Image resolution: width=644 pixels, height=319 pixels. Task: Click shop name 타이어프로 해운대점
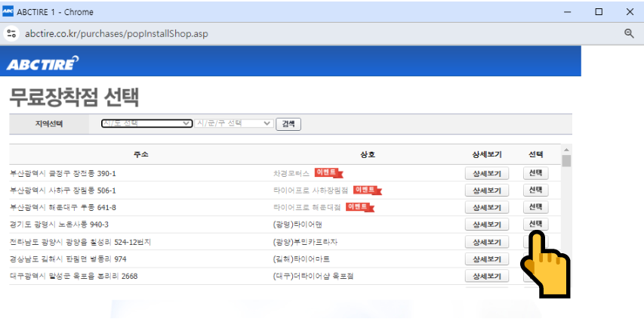click(x=307, y=208)
